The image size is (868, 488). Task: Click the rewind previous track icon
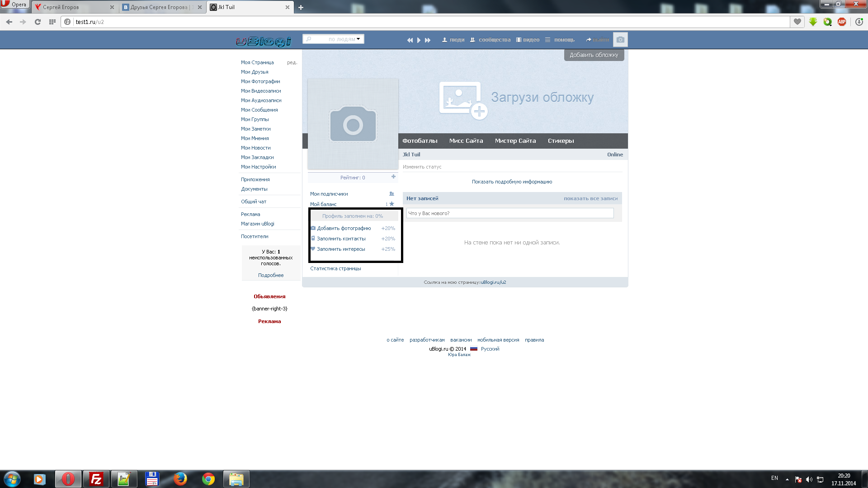point(410,40)
